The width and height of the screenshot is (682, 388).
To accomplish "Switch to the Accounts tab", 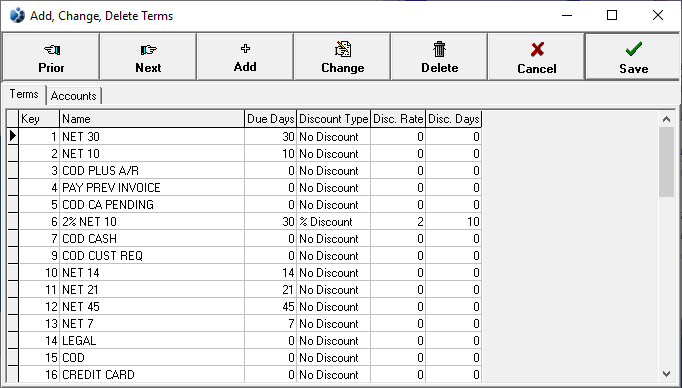I will [74, 96].
